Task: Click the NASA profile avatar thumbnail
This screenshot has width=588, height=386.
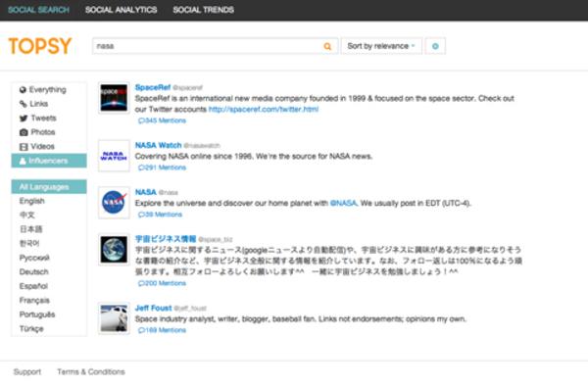Action: [x=114, y=203]
